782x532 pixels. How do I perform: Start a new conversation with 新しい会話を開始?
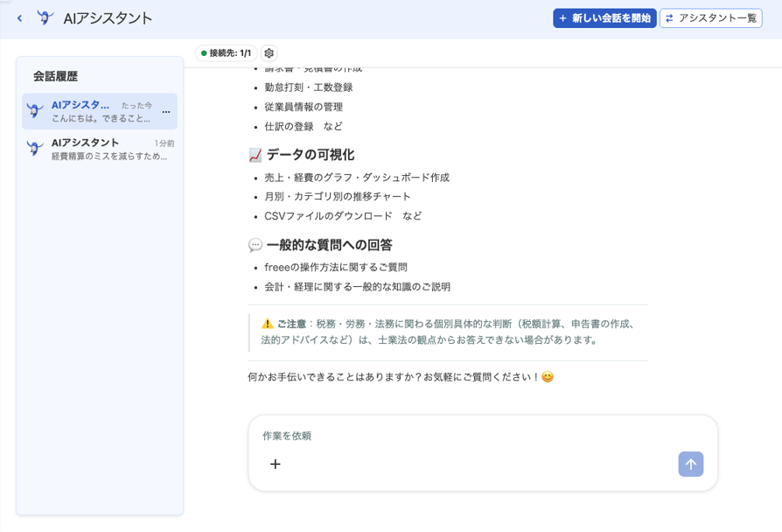(x=604, y=18)
